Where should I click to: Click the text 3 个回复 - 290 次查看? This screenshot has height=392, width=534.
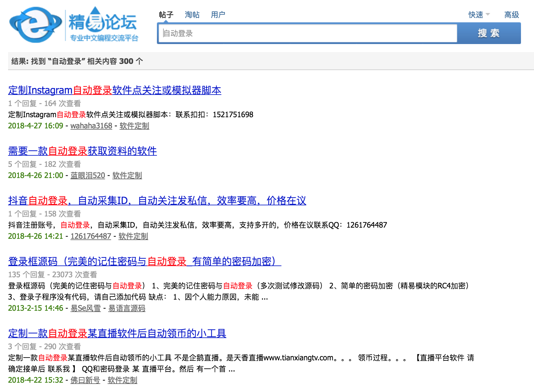[x=44, y=346]
